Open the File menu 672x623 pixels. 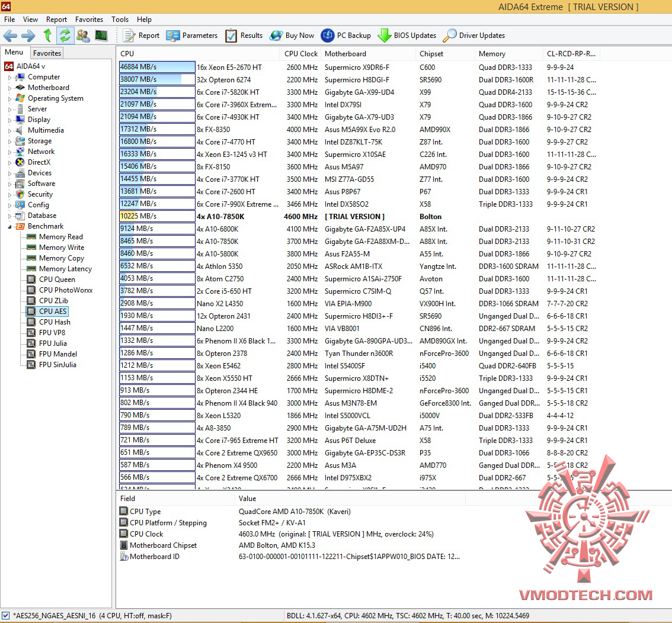tap(9, 20)
